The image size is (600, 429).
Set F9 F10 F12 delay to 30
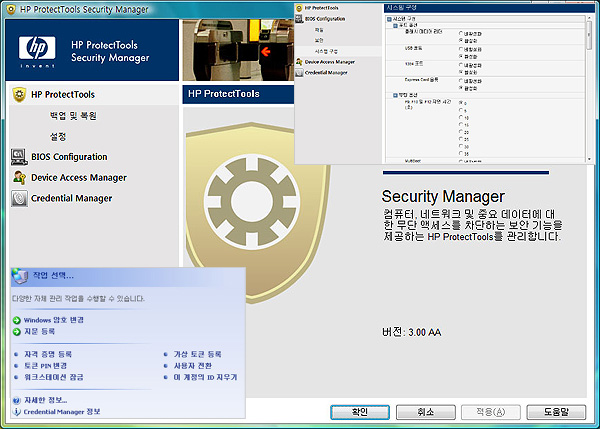(x=461, y=146)
